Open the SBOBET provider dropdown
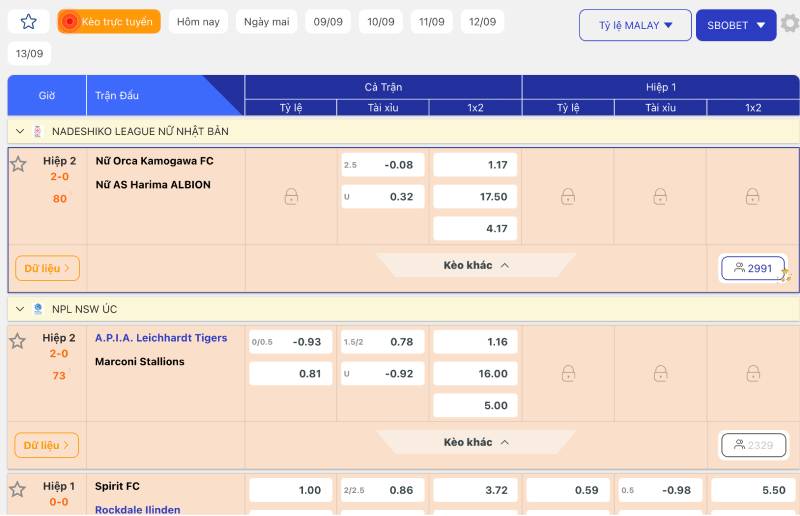The image size is (800, 516). tap(735, 25)
